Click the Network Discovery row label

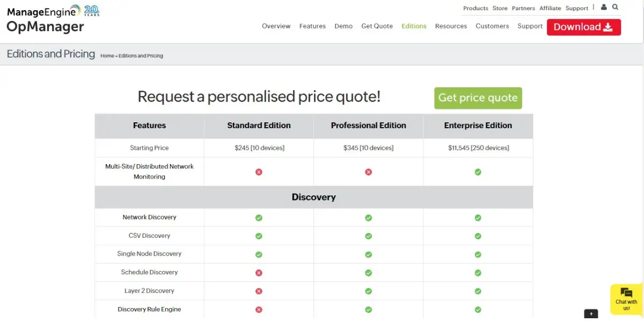point(149,217)
